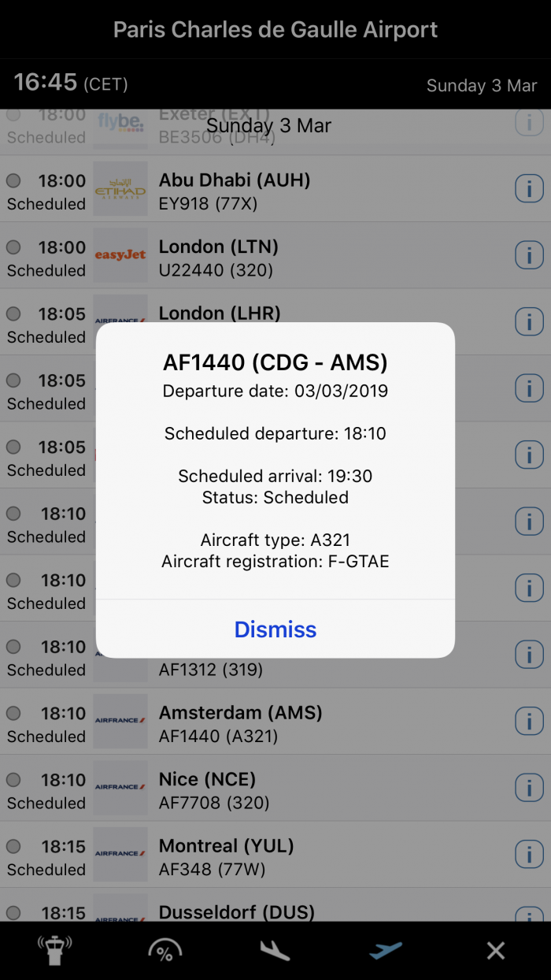Switch to the arrivals plane tab
551x980 pixels.
[x=275, y=951]
